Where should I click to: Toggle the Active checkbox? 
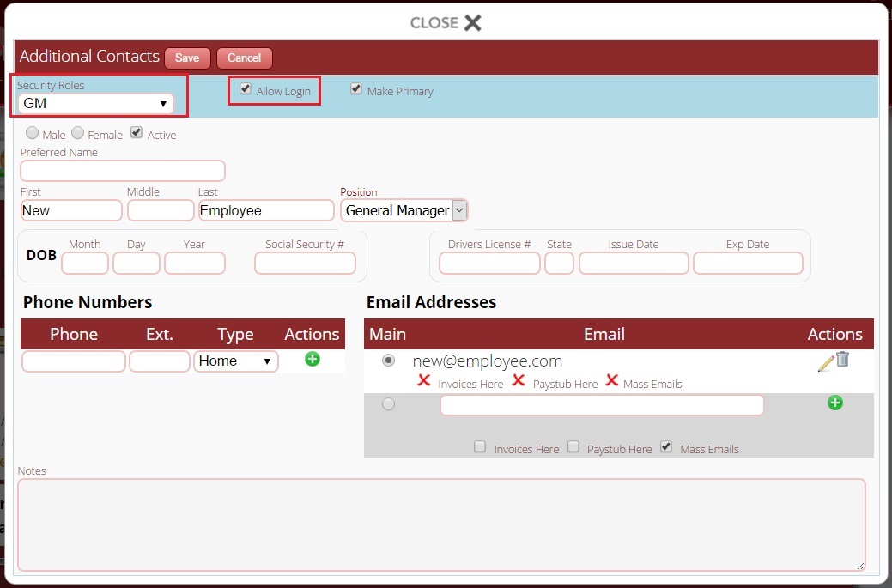coord(137,133)
